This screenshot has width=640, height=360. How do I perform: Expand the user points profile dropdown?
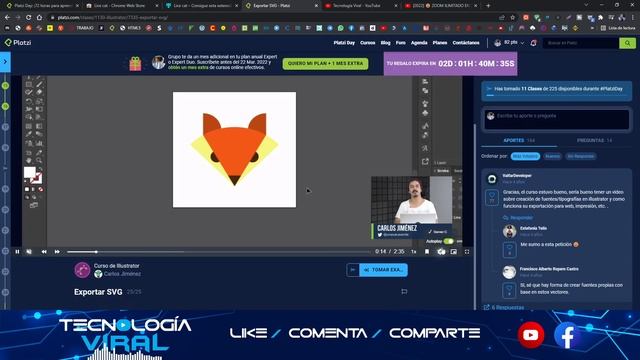(509, 43)
